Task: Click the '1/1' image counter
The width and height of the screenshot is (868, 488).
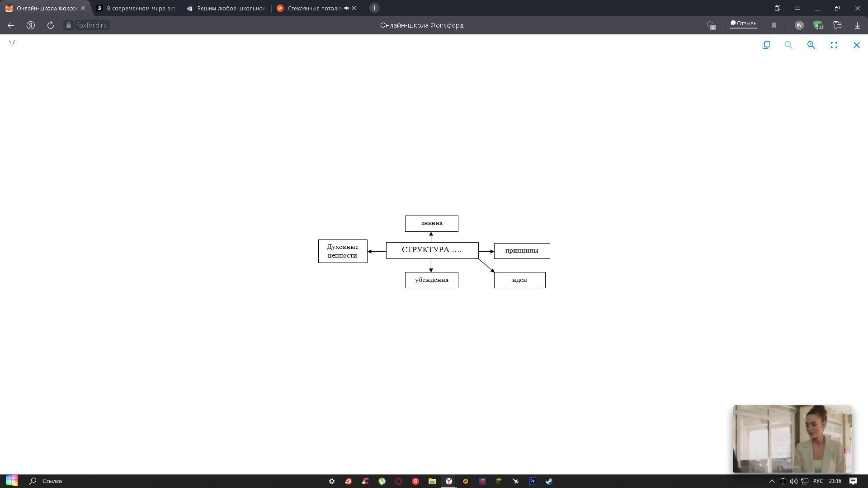Action: click(14, 42)
